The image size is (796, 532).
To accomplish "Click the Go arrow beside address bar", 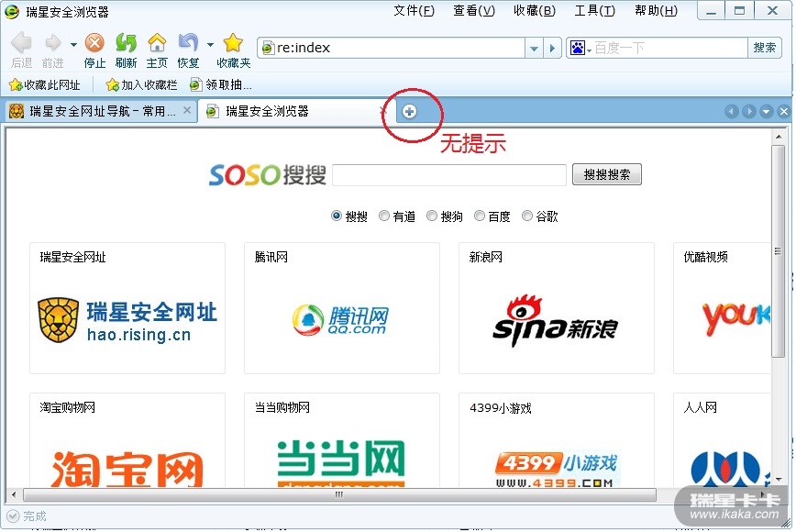I will coord(552,49).
